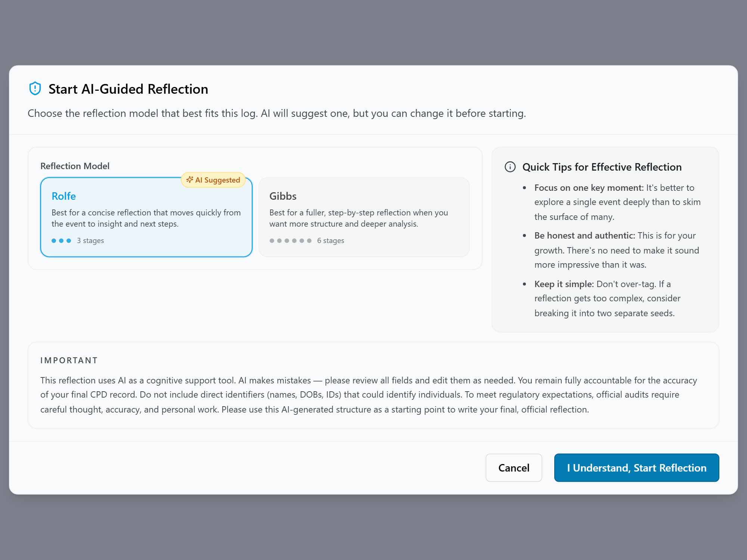This screenshot has height=560, width=747.
Task: Click the IMPORTANT notice heading
Action: point(69,360)
